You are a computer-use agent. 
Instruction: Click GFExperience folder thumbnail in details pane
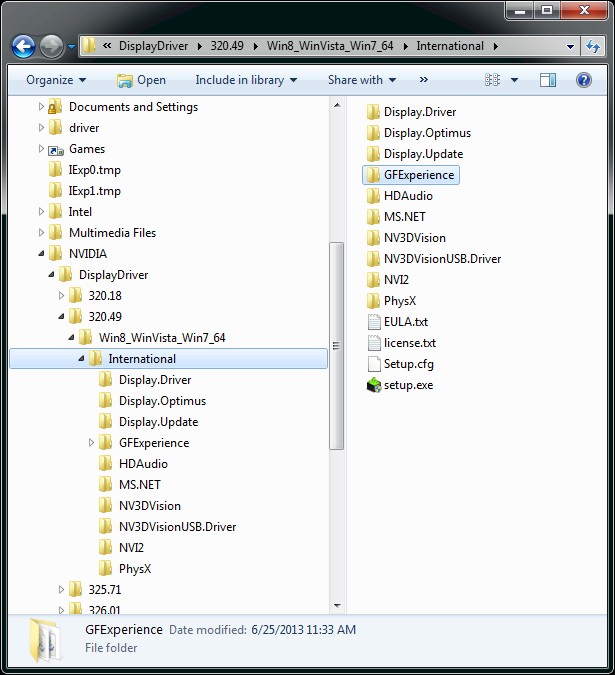point(45,639)
